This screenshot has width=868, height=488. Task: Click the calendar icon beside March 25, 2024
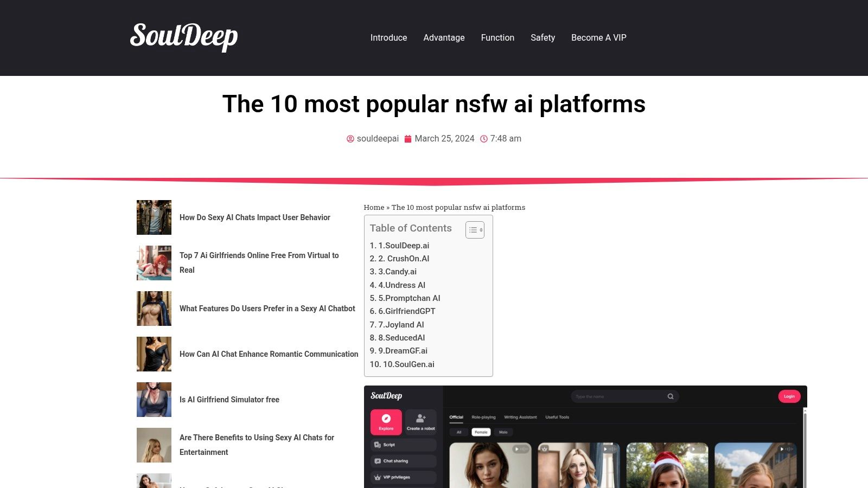point(408,139)
